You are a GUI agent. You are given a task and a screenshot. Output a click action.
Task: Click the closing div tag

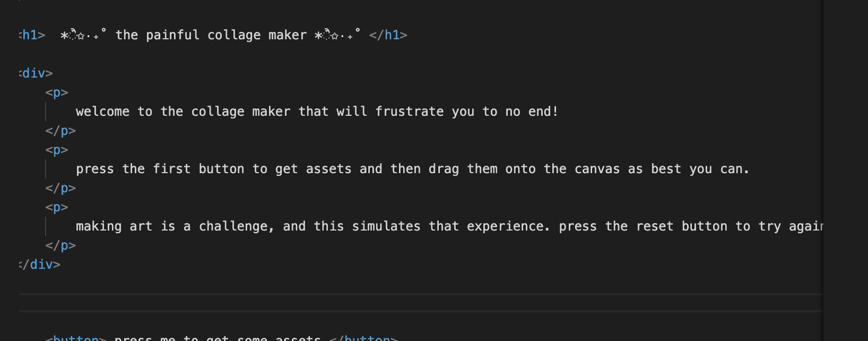coord(40,265)
